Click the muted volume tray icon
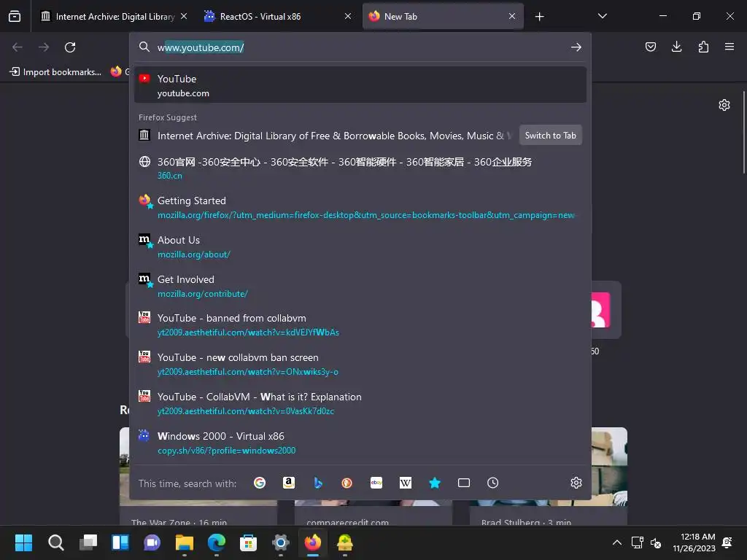Screen dimensions: 747x560 click(656, 542)
